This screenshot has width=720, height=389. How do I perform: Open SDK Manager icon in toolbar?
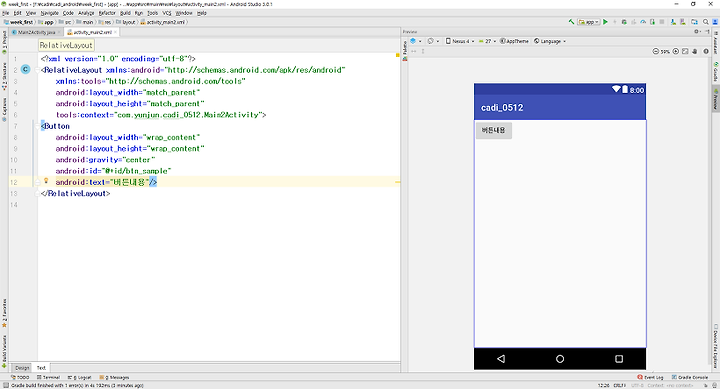coord(673,22)
